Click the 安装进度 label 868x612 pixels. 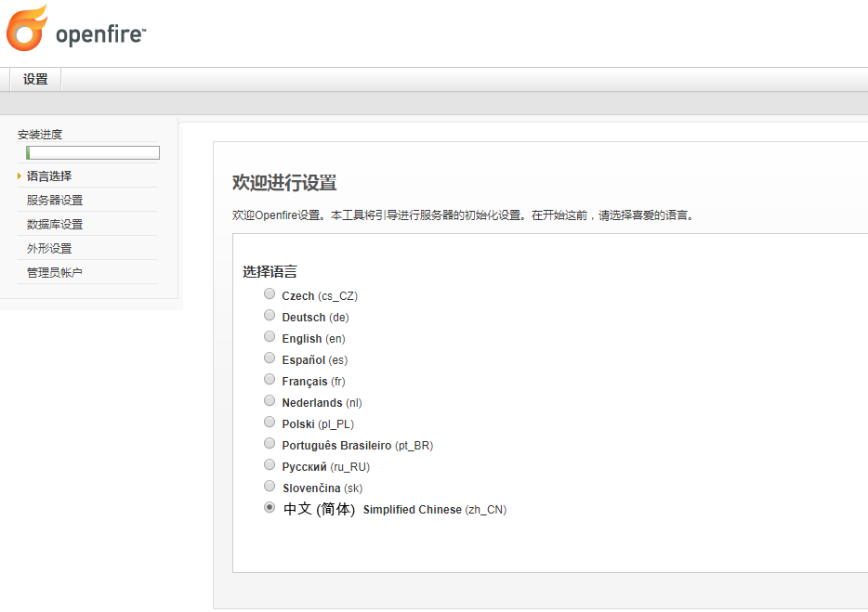pos(40,135)
